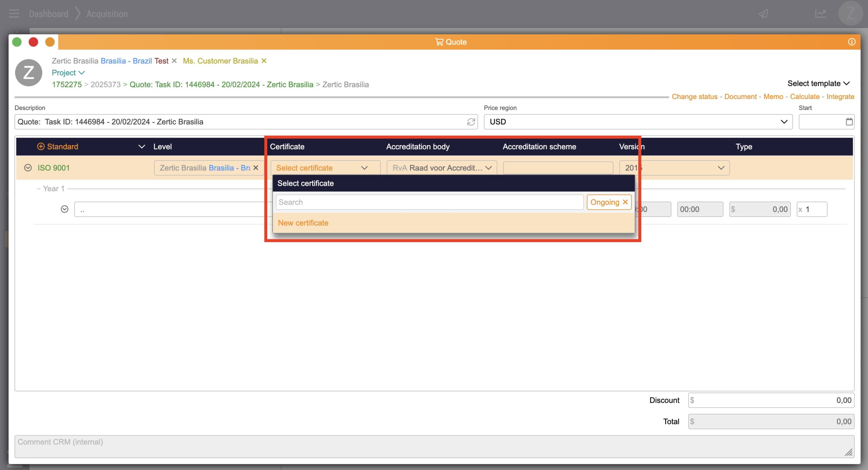Click the Change status link

click(694, 97)
